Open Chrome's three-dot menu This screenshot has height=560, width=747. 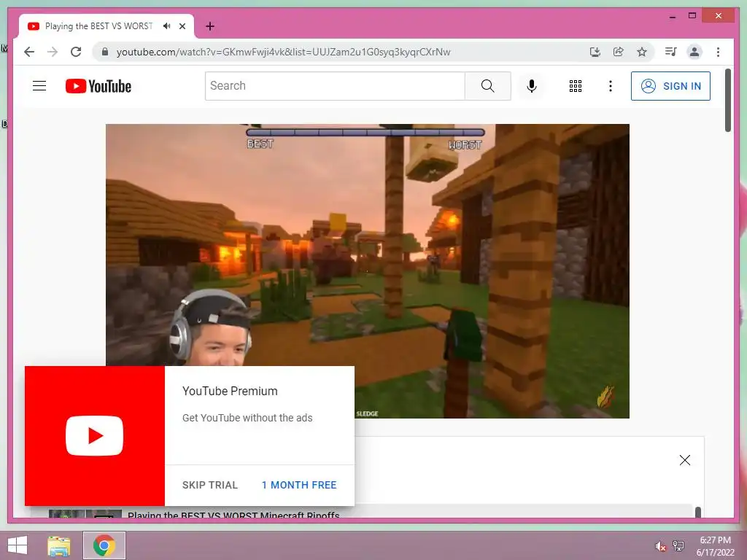(x=718, y=52)
